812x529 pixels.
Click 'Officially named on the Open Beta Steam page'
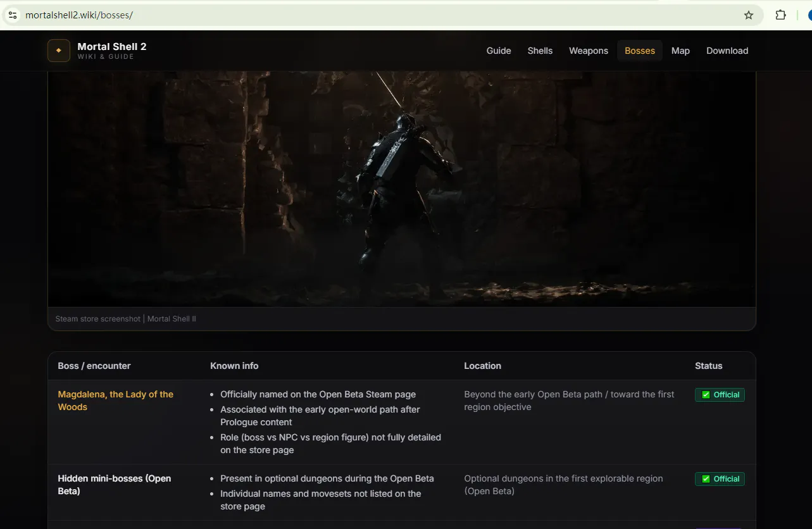click(x=318, y=394)
